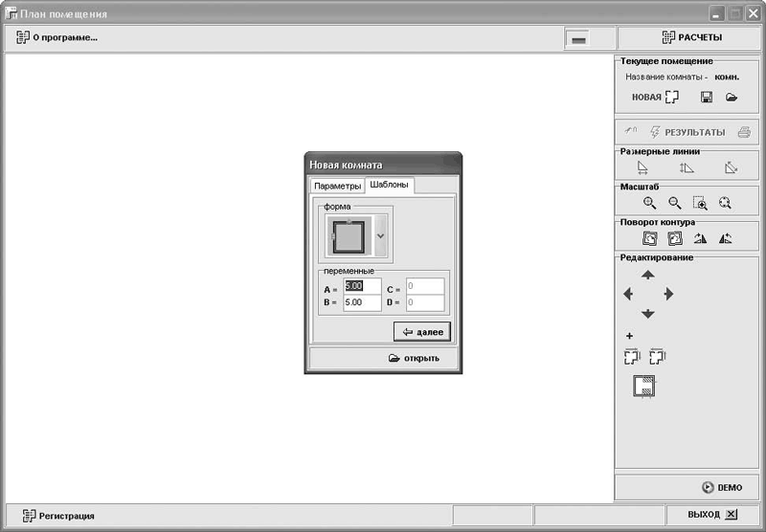
Task: Move contour up with the up arrow
Action: pos(648,275)
